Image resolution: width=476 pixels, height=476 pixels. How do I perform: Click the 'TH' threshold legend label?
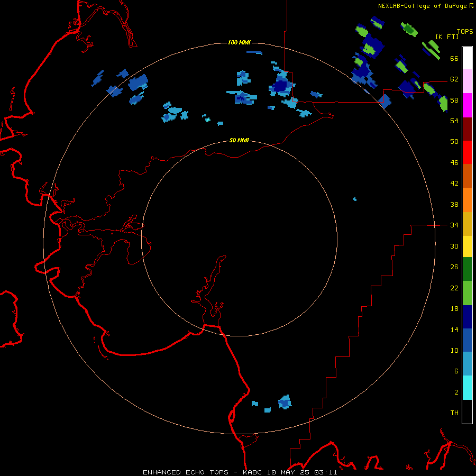pyautogui.click(x=454, y=413)
